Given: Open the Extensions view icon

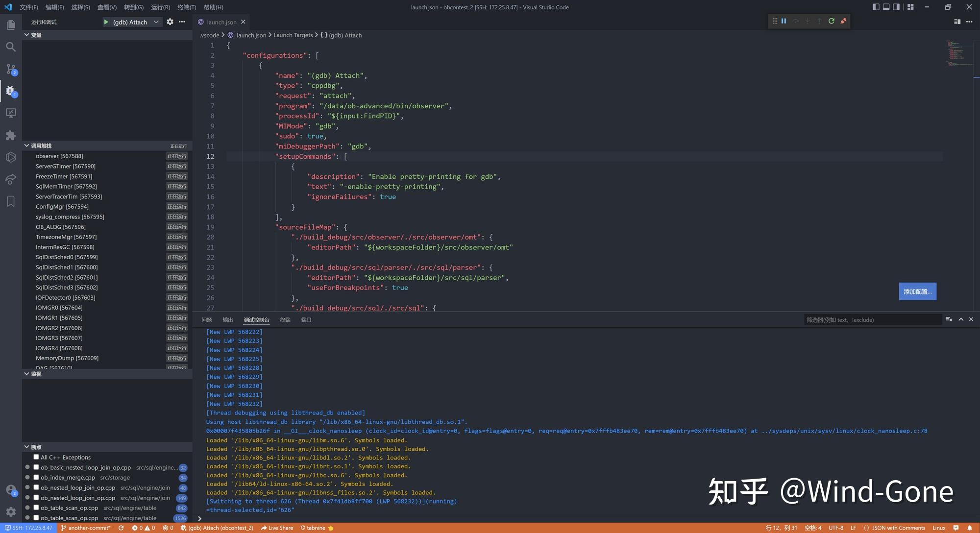Looking at the screenshot, I should 11,135.
